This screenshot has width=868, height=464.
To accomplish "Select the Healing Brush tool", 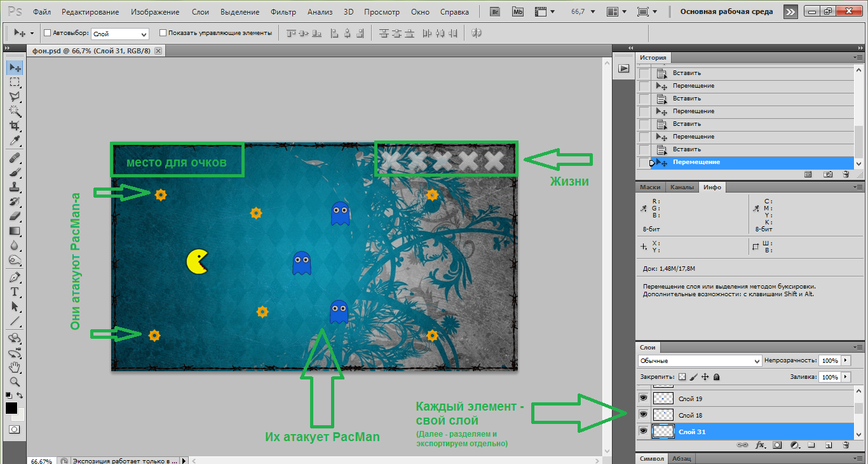I will tap(15, 157).
